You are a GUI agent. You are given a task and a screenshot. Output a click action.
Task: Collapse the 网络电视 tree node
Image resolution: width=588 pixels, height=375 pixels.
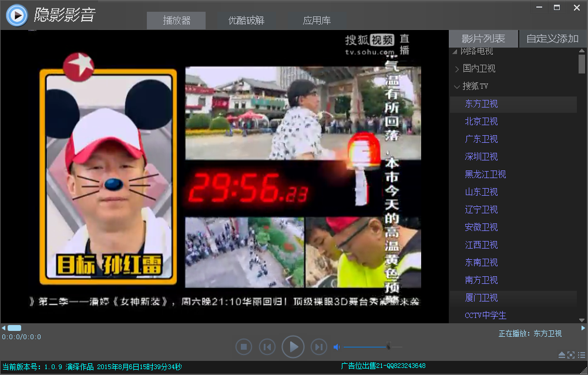coord(455,51)
